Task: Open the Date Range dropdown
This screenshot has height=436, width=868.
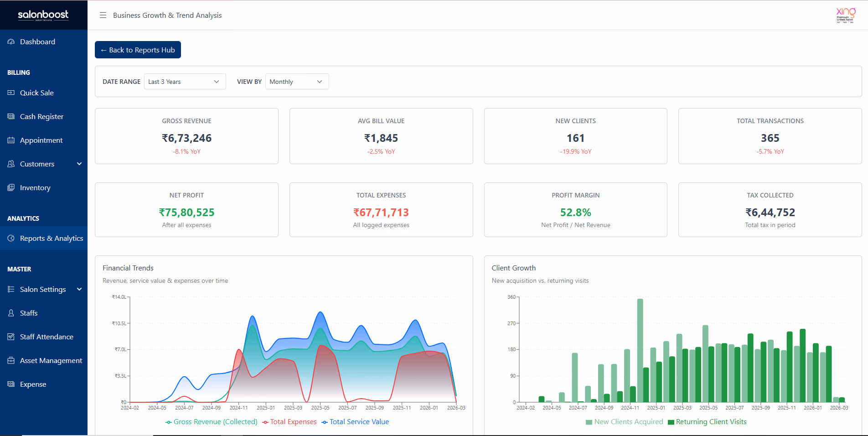Action: tap(185, 82)
